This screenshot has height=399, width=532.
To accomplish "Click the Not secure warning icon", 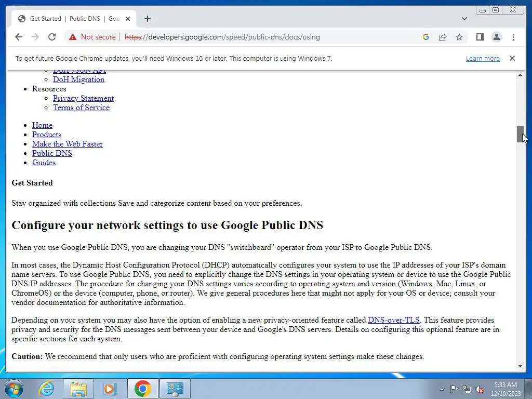I will [73, 37].
